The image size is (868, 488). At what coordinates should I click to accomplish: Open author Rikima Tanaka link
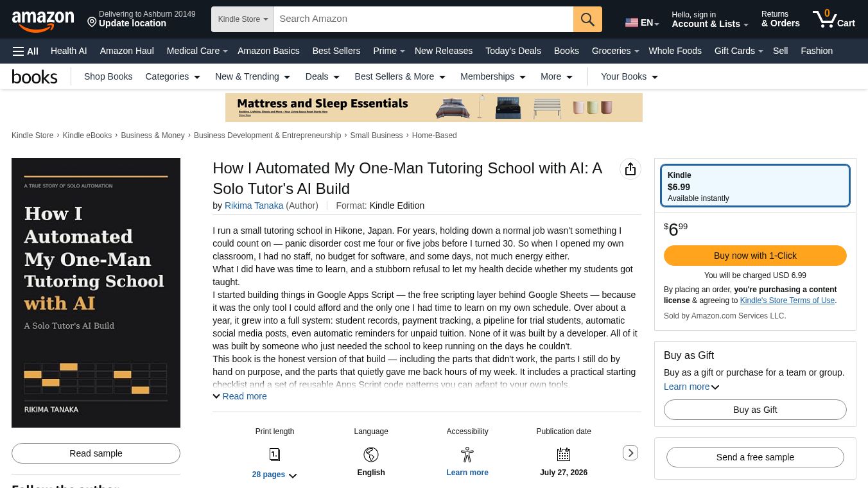254,205
